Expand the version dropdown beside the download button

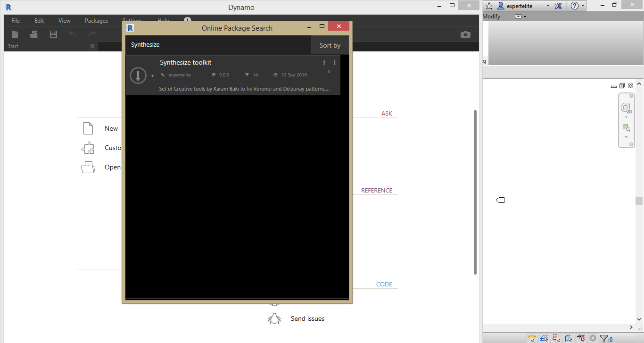[x=152, y=75]
